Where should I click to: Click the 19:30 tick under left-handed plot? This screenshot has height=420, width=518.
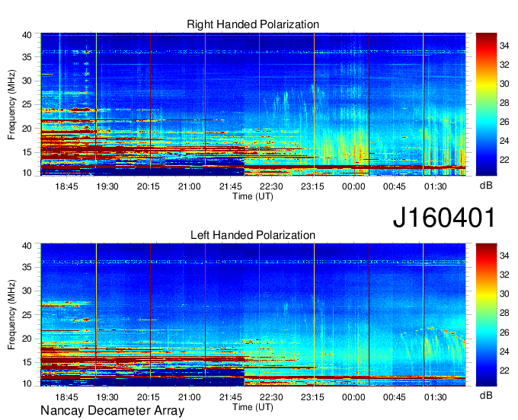[107, 397]
